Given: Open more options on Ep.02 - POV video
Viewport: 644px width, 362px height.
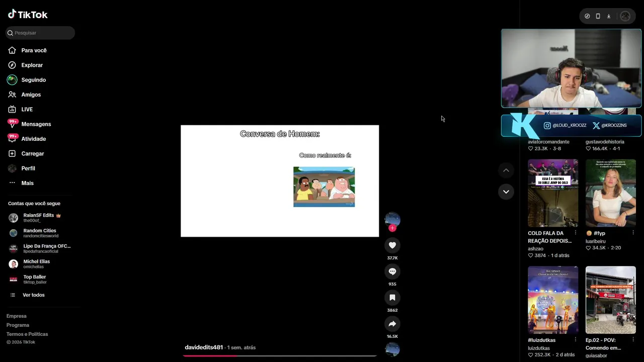Looking at the screenshot, I should tap(633, 340).
